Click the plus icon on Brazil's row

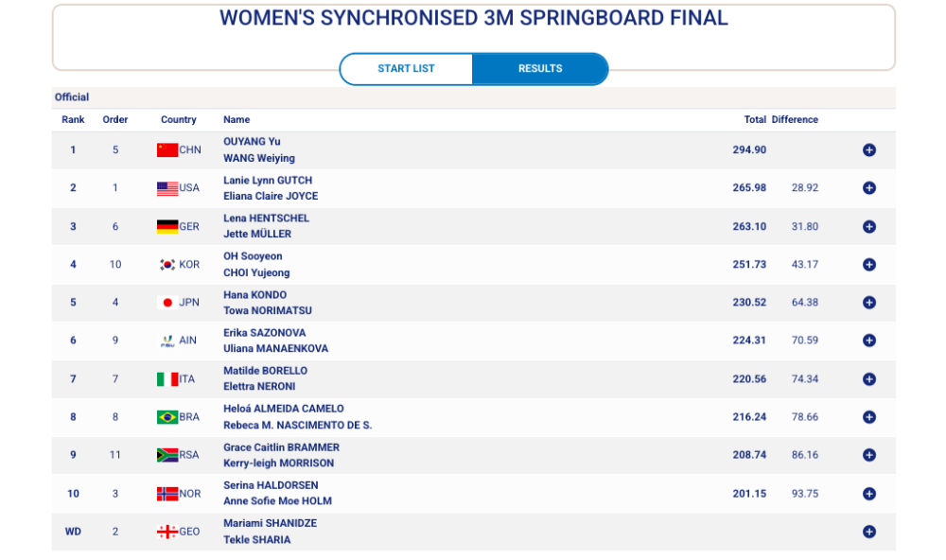tap(868, 417)
